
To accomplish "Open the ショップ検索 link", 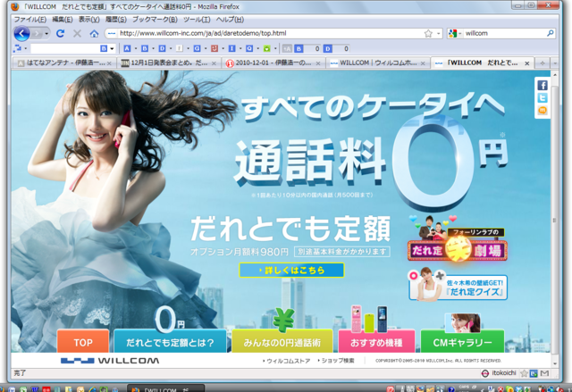I will tap(336, 361).
